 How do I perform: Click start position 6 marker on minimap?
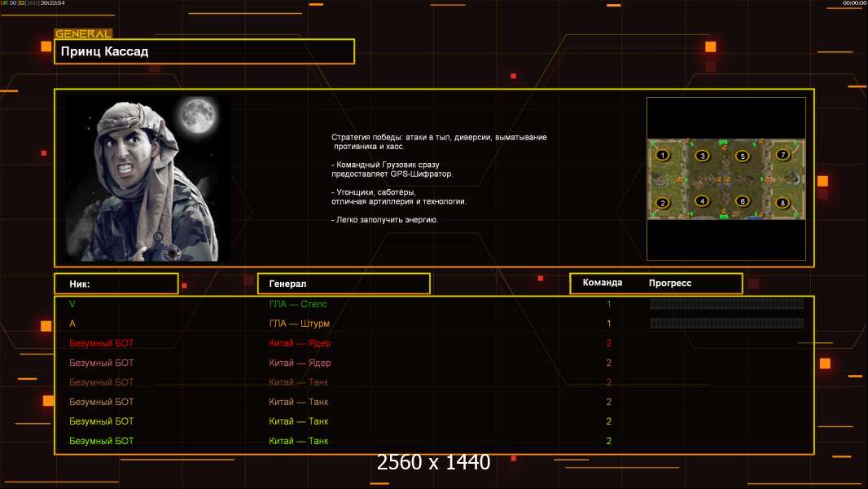(x=742, y=200)
